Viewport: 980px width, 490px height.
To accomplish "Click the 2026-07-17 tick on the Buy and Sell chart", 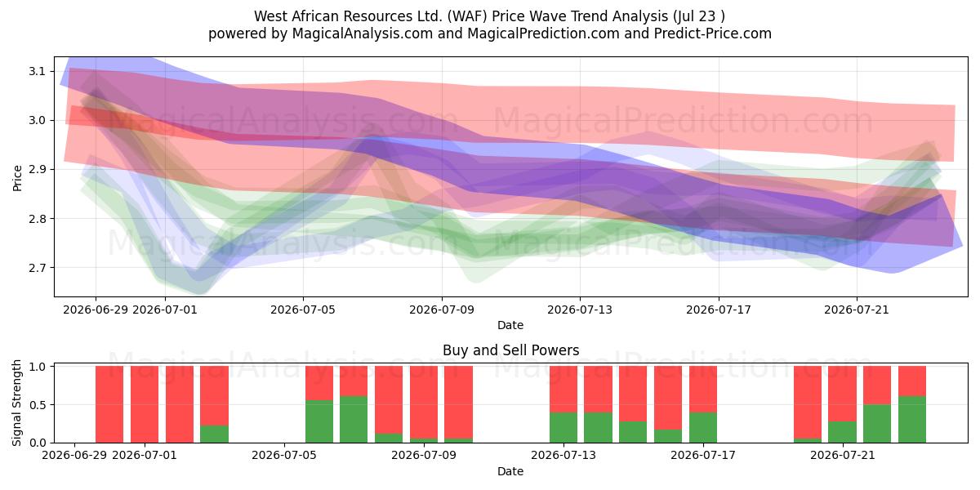I will coord(702,456).
